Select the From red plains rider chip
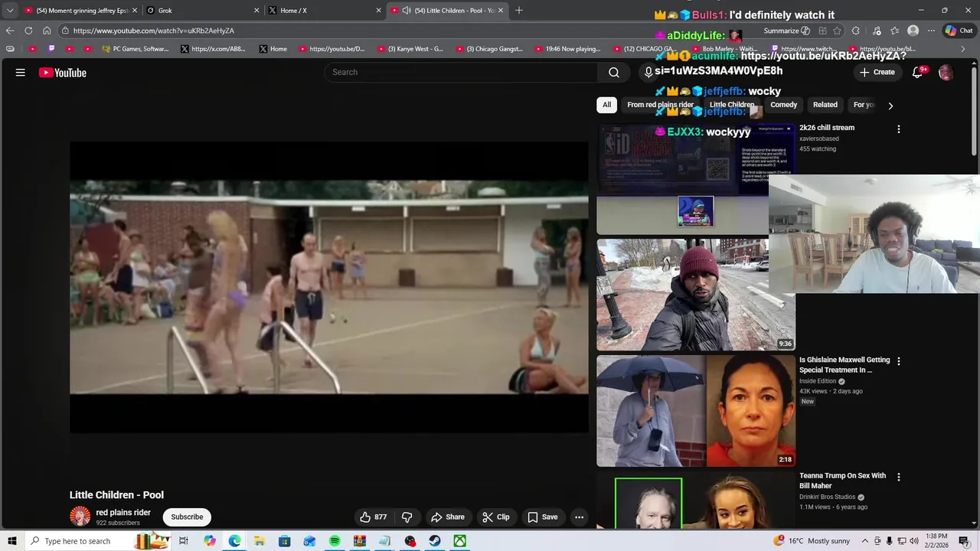The image size is (980, 551). coord(660,105)
